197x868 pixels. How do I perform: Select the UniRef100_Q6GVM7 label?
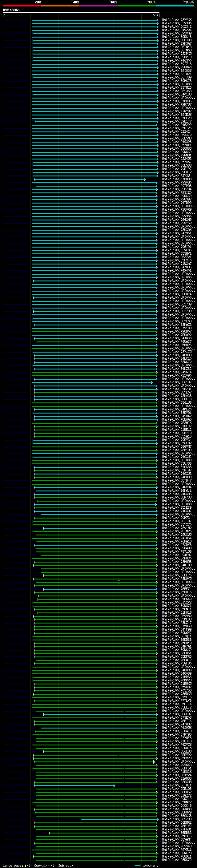(x=176, y=446)
